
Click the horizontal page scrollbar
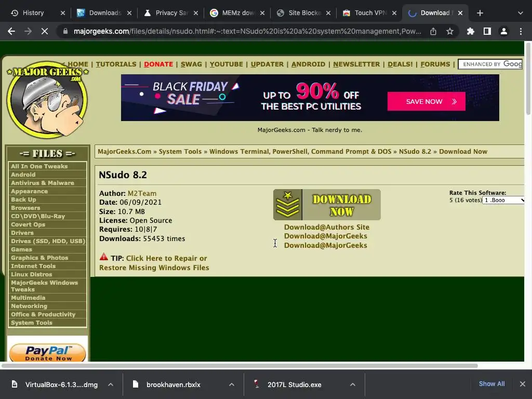(x=239, y=366)
